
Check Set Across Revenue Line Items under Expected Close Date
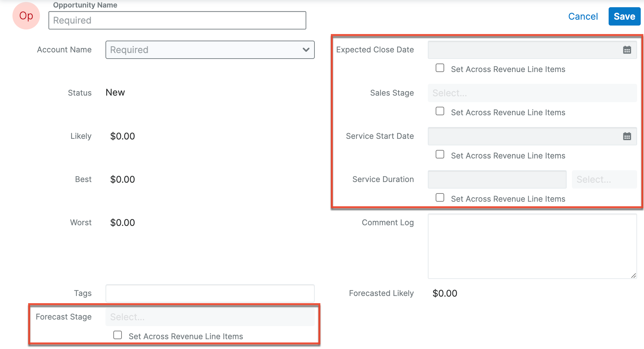[440, 68]
